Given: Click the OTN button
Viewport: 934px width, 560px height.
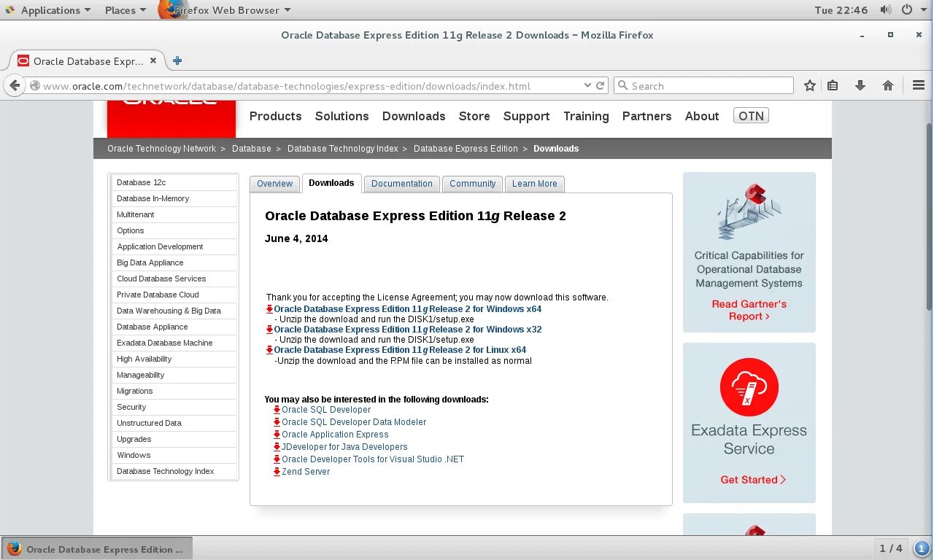Looking at the screenshot, I should (751, 116).
